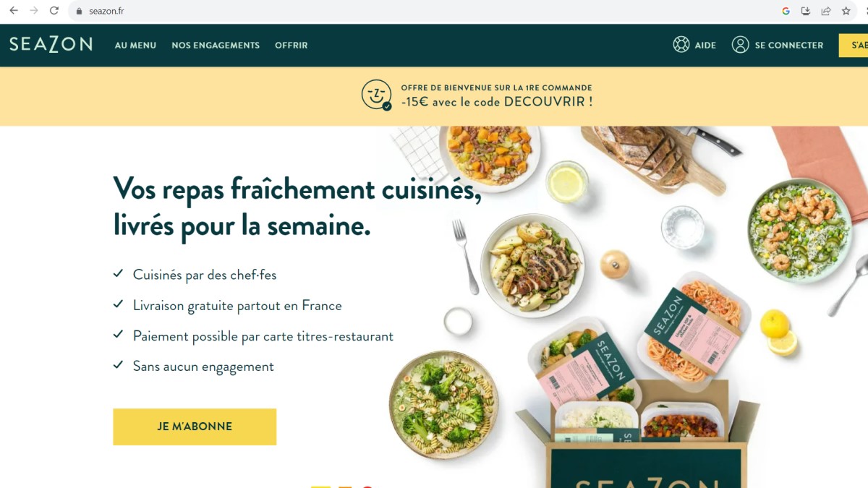Click the SEAZON logo

tap(51, 45)
